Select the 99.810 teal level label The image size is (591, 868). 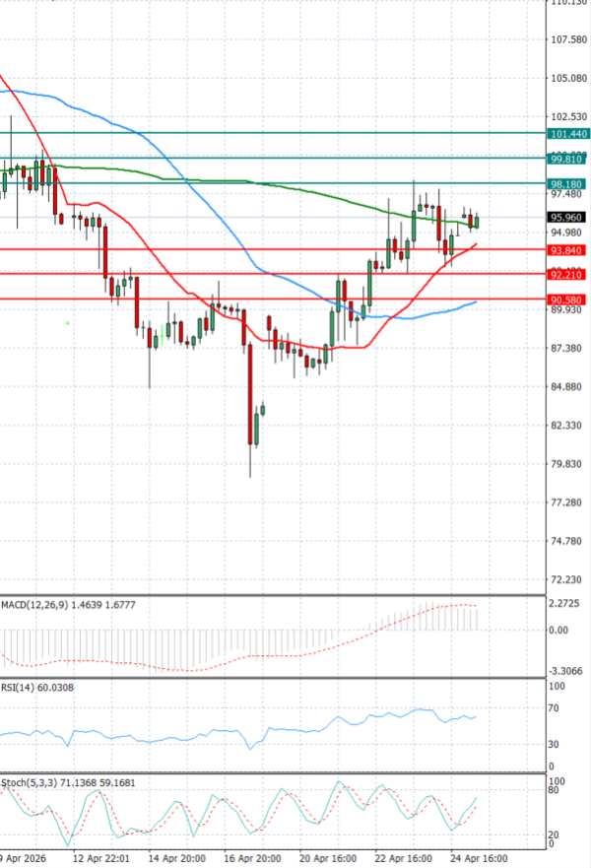tap(568, 159)
